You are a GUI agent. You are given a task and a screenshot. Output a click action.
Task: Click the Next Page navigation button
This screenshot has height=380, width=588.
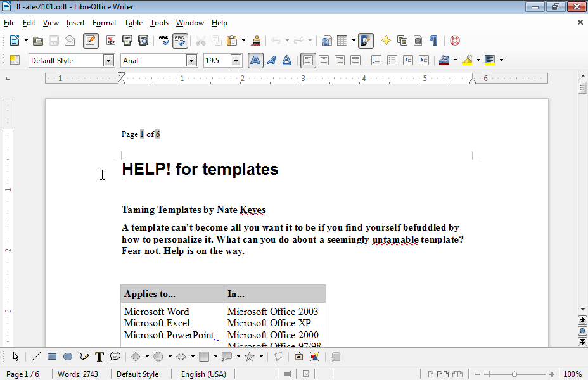582,341
